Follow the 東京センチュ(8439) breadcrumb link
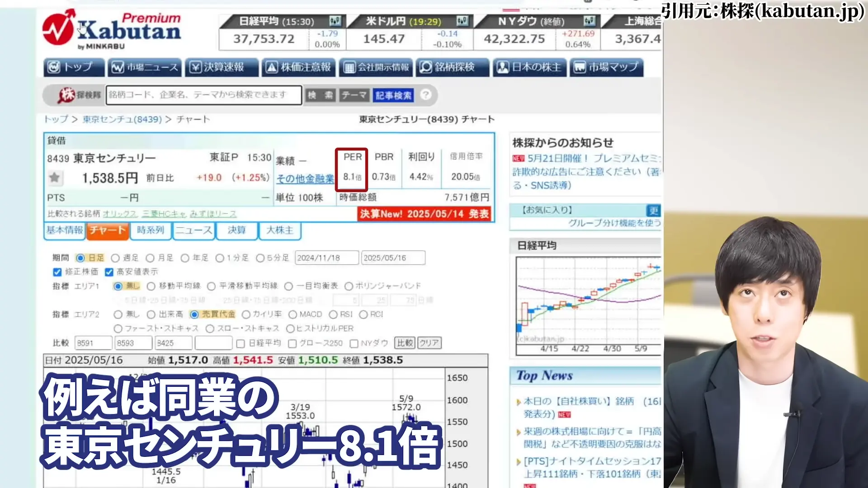The height and width of the screenshot is (488, 868). [x=122, y=119]
